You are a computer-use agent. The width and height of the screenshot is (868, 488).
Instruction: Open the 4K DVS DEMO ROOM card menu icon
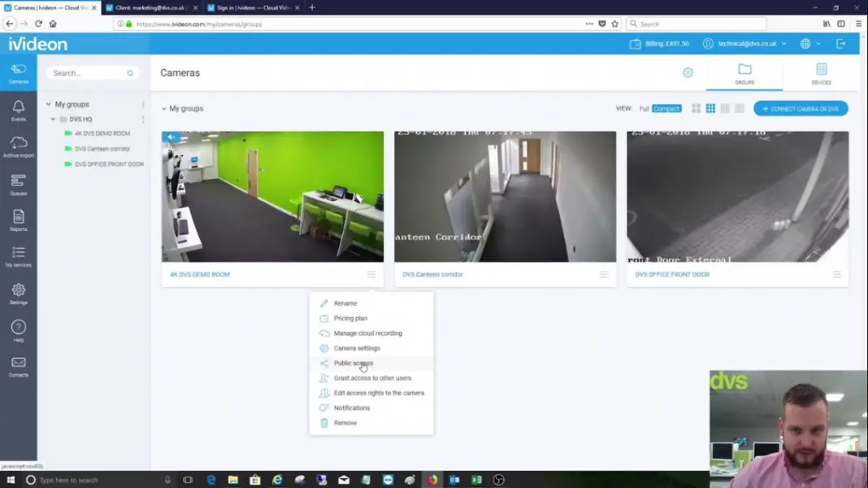[371, 274]
